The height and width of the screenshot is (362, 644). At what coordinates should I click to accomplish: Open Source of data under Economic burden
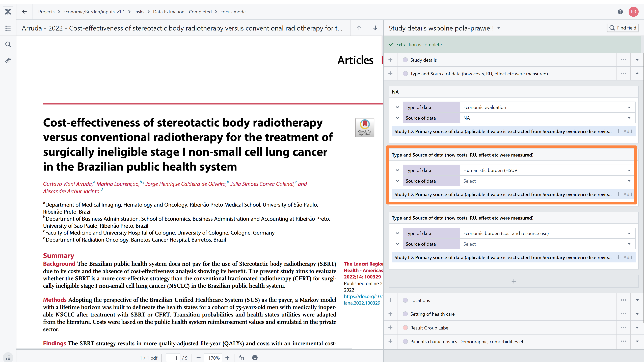pos(548,244)
